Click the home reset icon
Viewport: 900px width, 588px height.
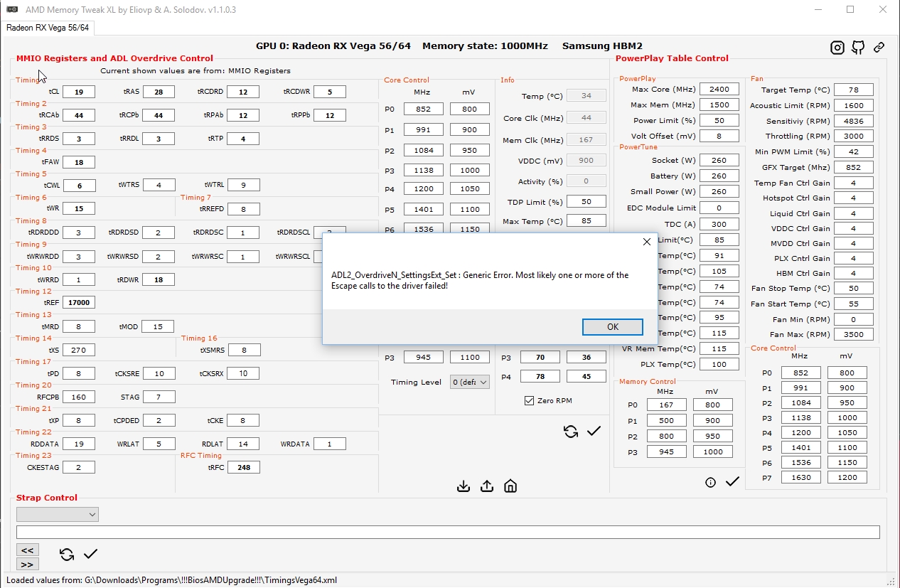pos(510,486)
